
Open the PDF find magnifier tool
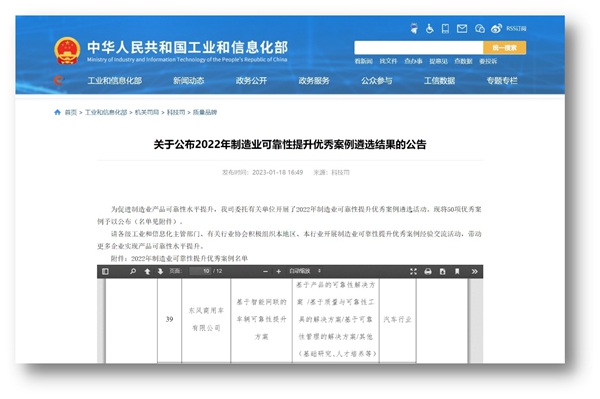[x=133, y=271]
